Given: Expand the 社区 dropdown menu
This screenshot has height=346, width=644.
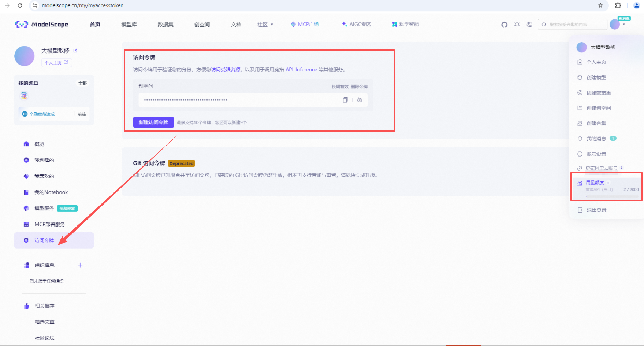Looking at the screenshot, I should 265,25.
